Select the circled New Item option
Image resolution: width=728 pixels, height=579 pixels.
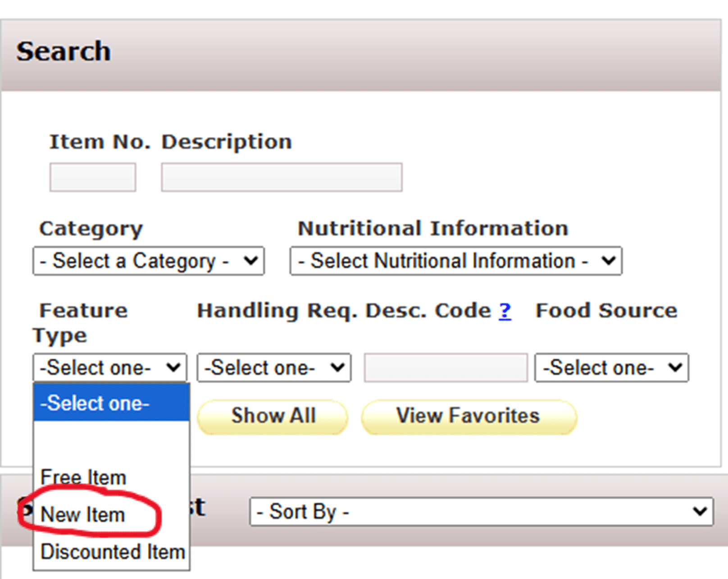click(x=83, y=514)
